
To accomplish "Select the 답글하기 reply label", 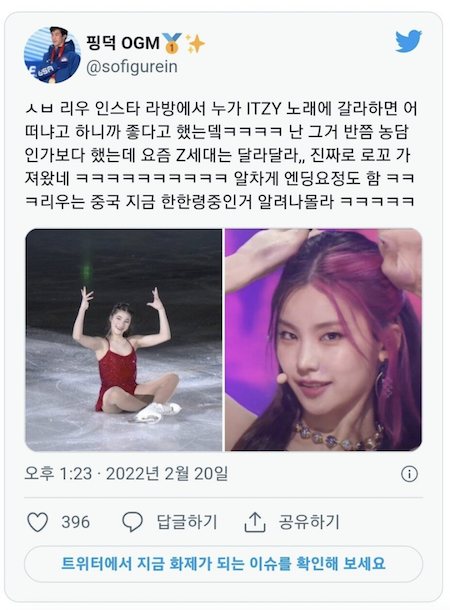I will click(x=187, y=522).
